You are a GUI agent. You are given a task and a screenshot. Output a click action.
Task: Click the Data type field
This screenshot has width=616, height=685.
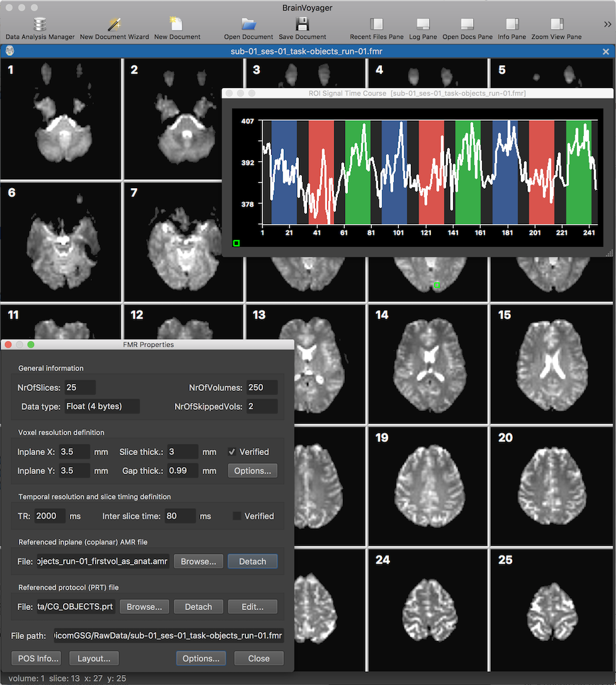tap(102, 406)
